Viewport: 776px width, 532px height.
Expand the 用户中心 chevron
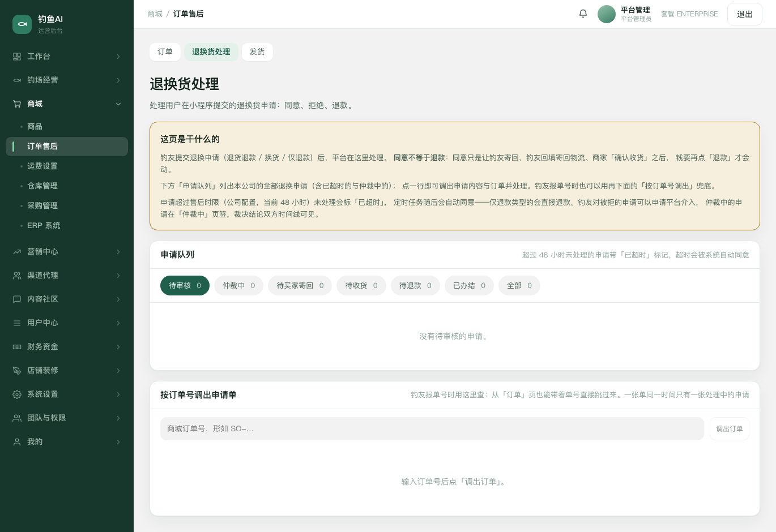[x=118, y=323]
